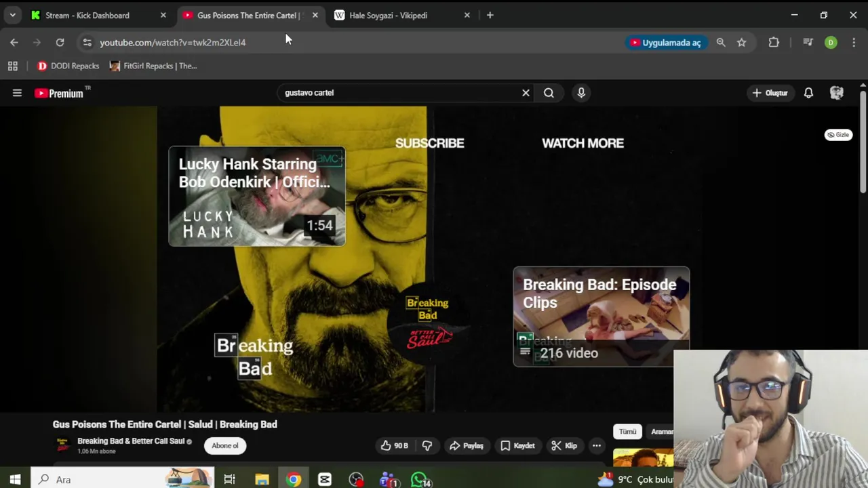The height and width of the screenshot is (488, 868).
Task: Open tab search dropdown arrow
Action: click(12, 15)
